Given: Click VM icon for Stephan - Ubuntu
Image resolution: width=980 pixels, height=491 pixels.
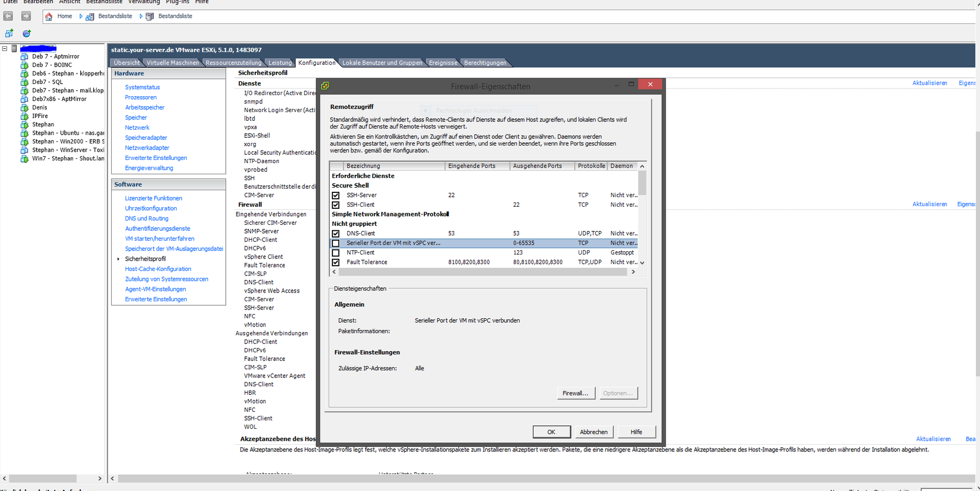Looking at the screenshot, I should point(24,133).
